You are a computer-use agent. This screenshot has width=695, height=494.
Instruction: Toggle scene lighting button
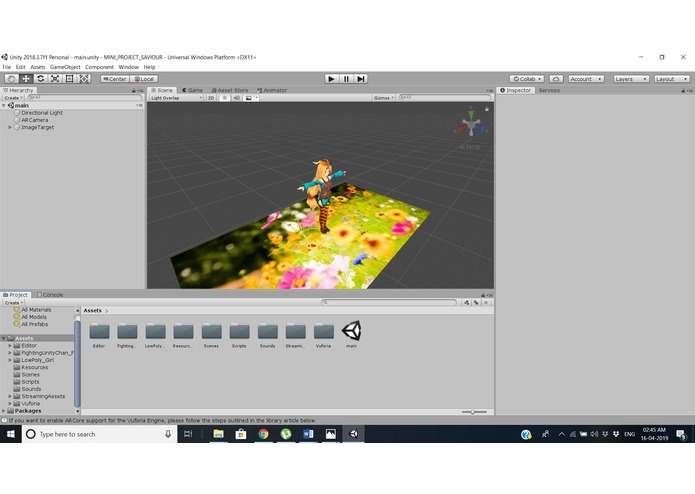[224, 98]
